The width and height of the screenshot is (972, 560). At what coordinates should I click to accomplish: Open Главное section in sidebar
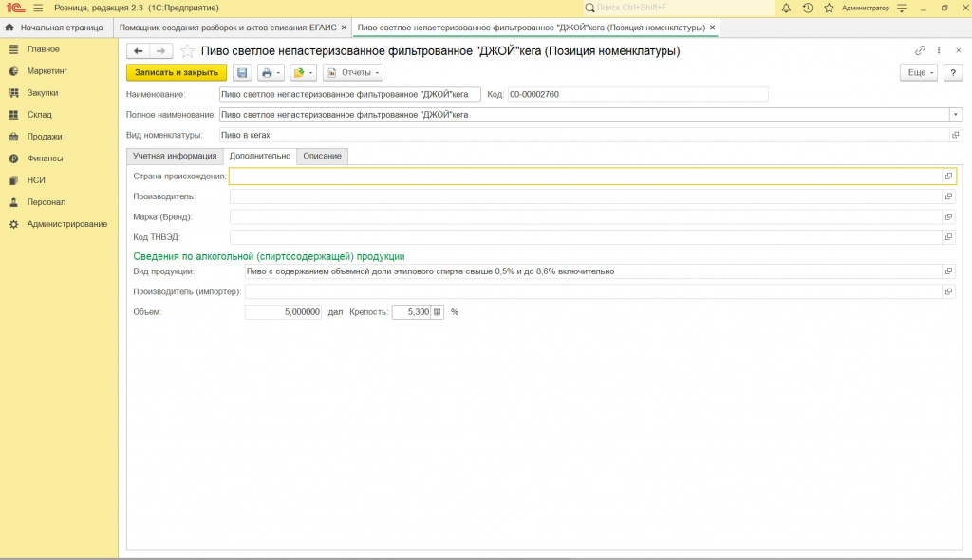pos(43,49)
